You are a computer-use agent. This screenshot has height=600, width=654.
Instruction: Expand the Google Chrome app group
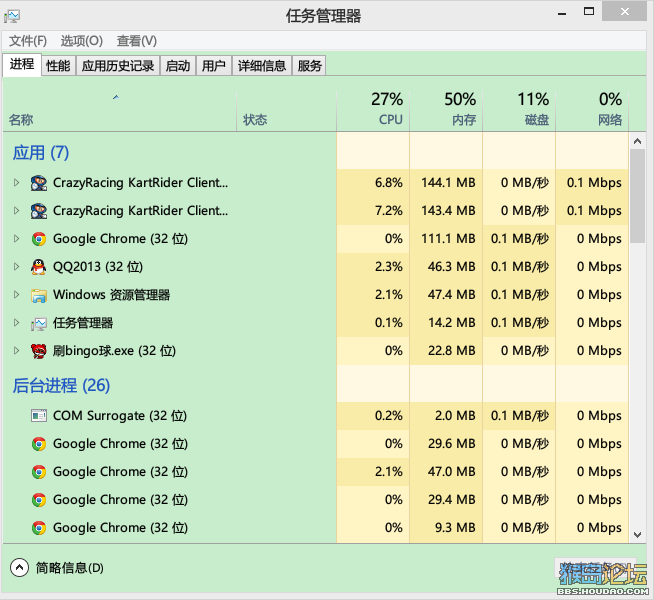pos(16,238)
